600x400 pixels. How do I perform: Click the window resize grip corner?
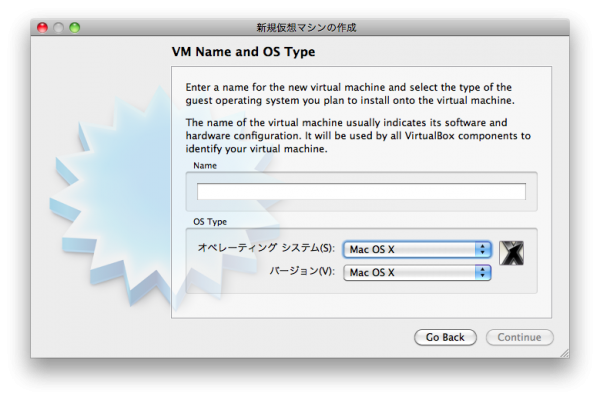564,353
